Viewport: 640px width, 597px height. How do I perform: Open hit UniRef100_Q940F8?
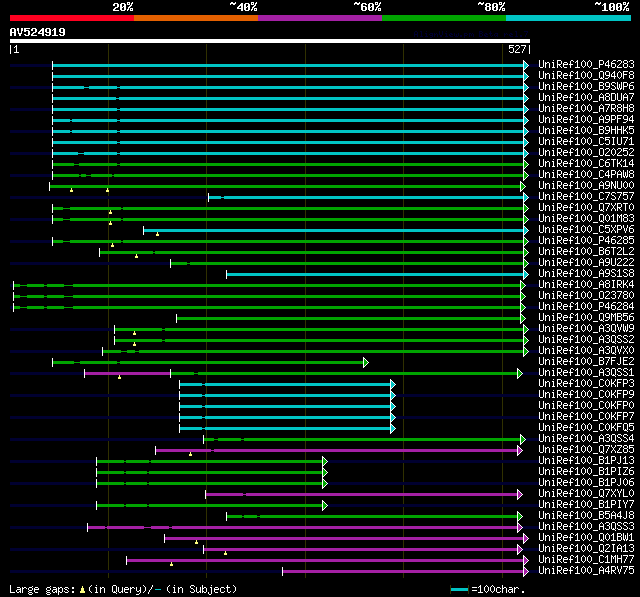(x=586, y=75)
